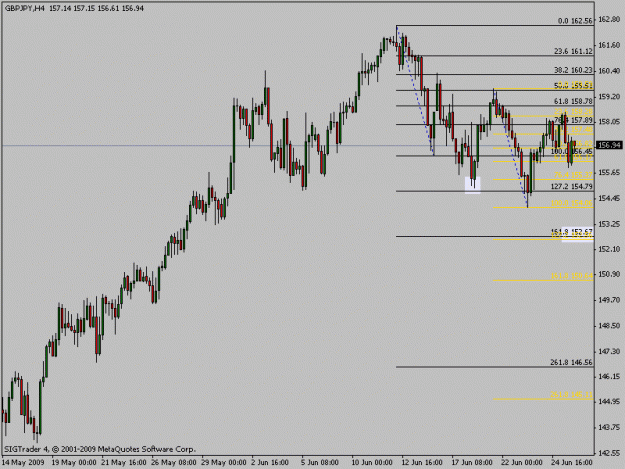
Task: Click the '10 Jun 00:00' time axis label
Action: [372, 463]
